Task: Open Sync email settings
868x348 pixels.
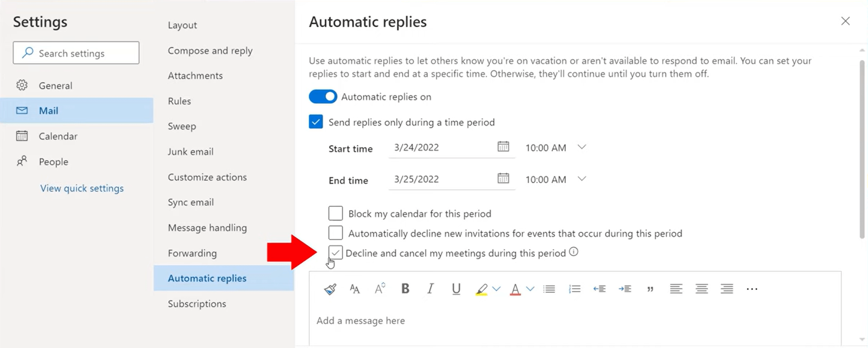Action: click(191, 202)
